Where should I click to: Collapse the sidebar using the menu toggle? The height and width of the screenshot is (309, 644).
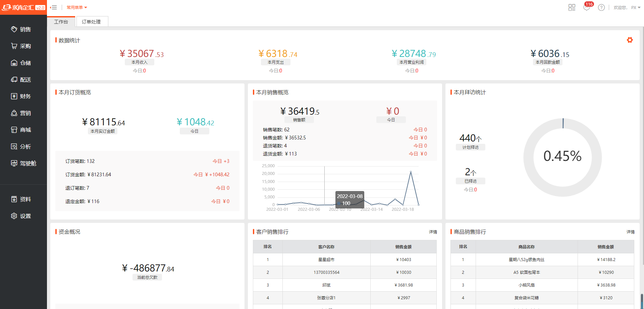coord(53,7)
